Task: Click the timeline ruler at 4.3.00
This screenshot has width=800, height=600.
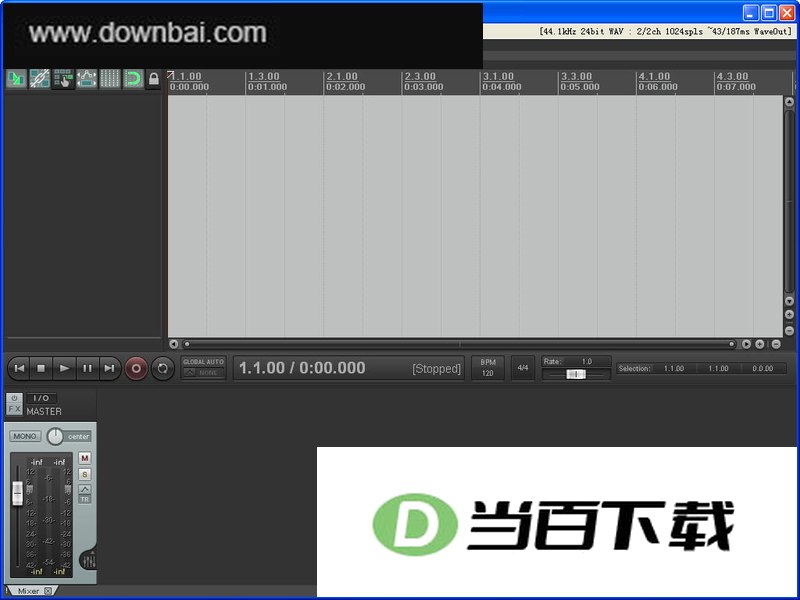Action: click(733, 77)
